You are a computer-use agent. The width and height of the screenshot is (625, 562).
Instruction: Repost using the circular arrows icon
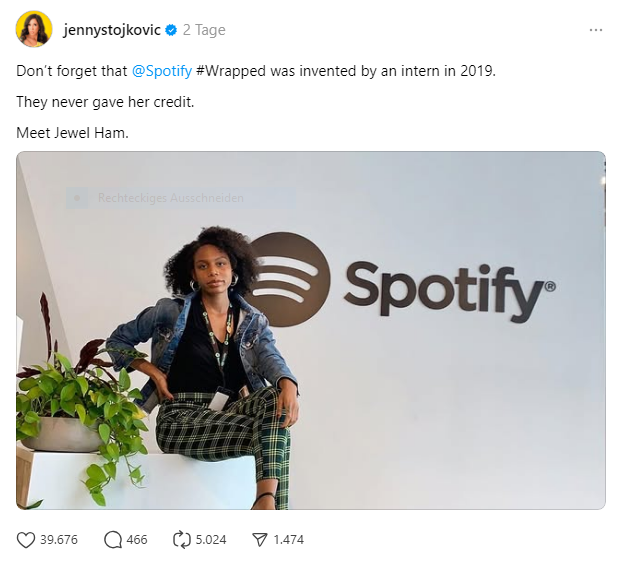[182, 540]
